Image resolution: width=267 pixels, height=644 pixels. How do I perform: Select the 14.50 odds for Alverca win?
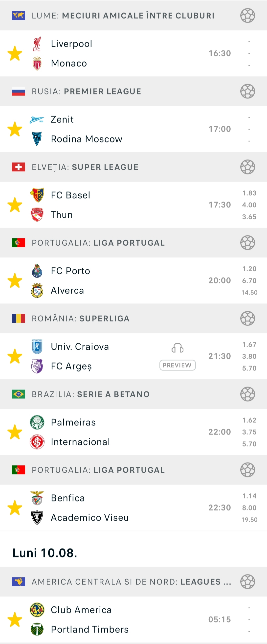(x=249, y=292)
